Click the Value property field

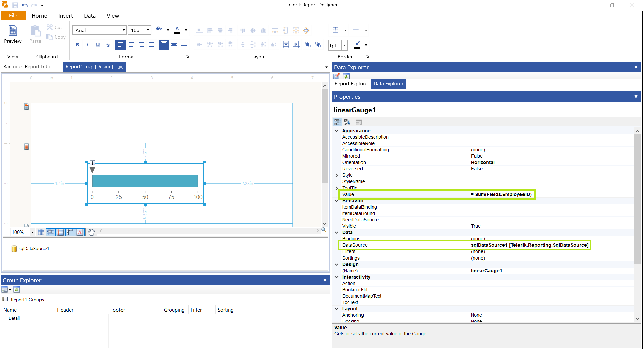(501, 195)
